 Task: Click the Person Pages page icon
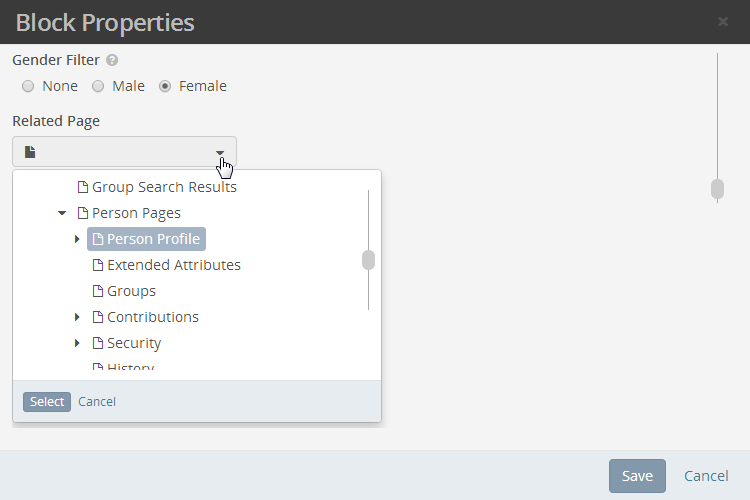[x=83, y=213]
